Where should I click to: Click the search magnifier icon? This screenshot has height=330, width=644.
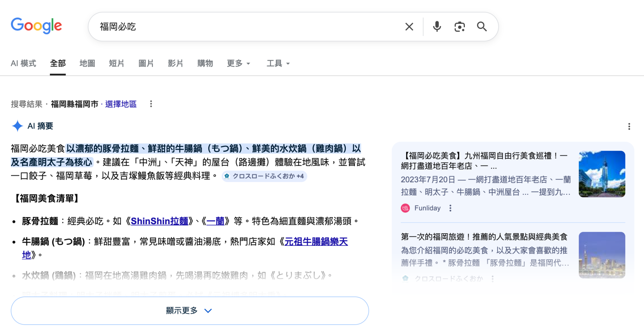tap(482, 26)
